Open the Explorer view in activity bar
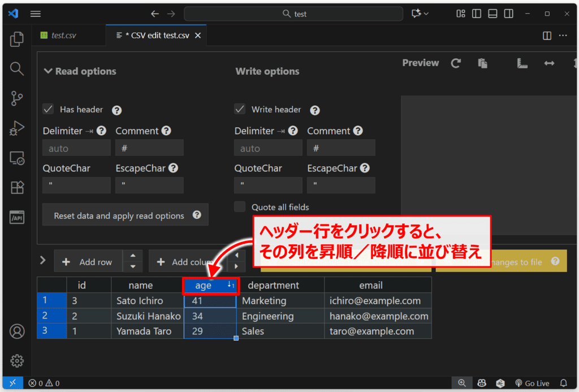Screen dimensions: 579x392 tap(17, 39)
